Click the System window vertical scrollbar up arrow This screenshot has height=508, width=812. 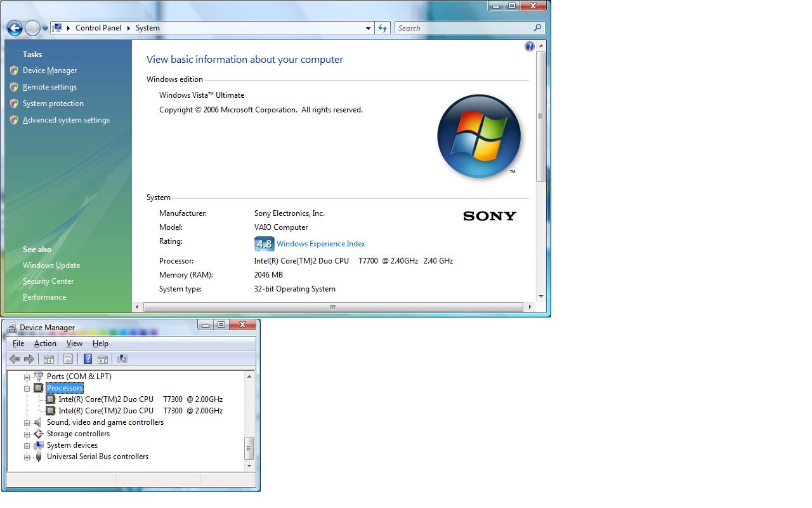coord(541,46)
